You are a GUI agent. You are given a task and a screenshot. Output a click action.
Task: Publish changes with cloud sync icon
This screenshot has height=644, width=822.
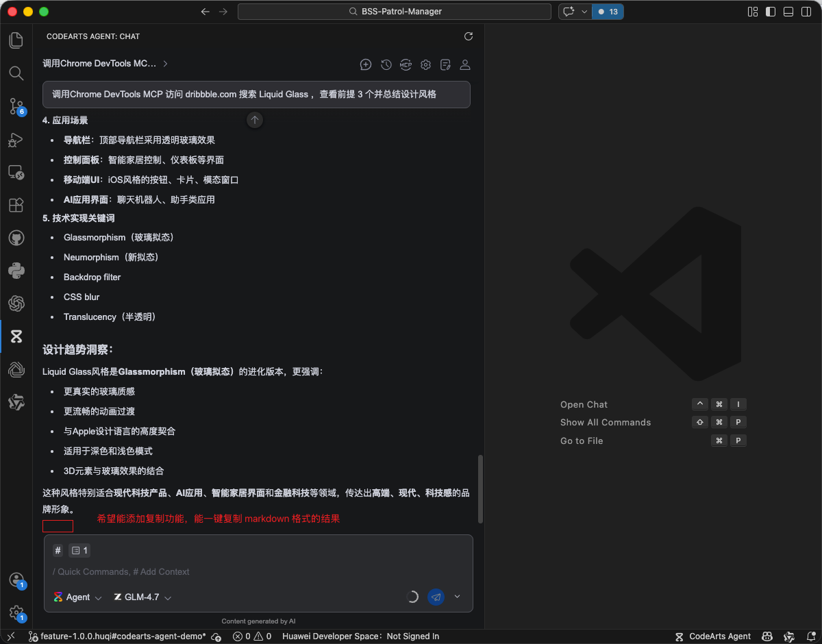click(216, 636)
